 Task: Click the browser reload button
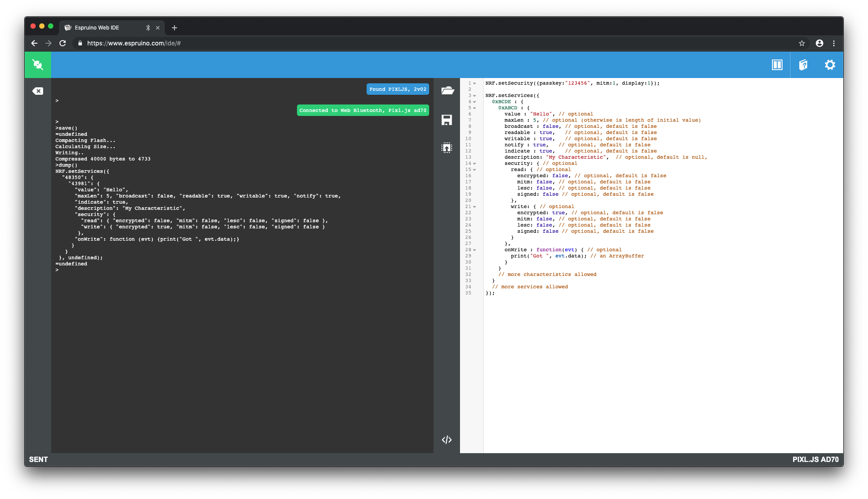pos(63,43)
